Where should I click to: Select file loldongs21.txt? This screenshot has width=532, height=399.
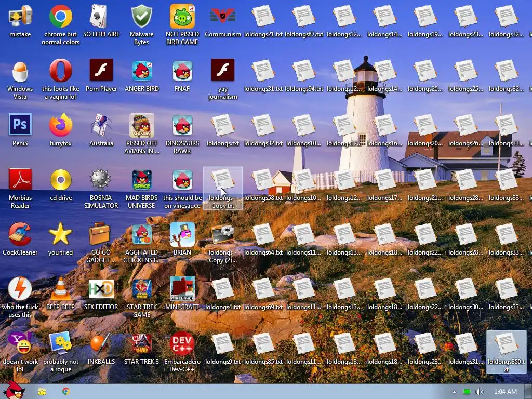point(263,16)
